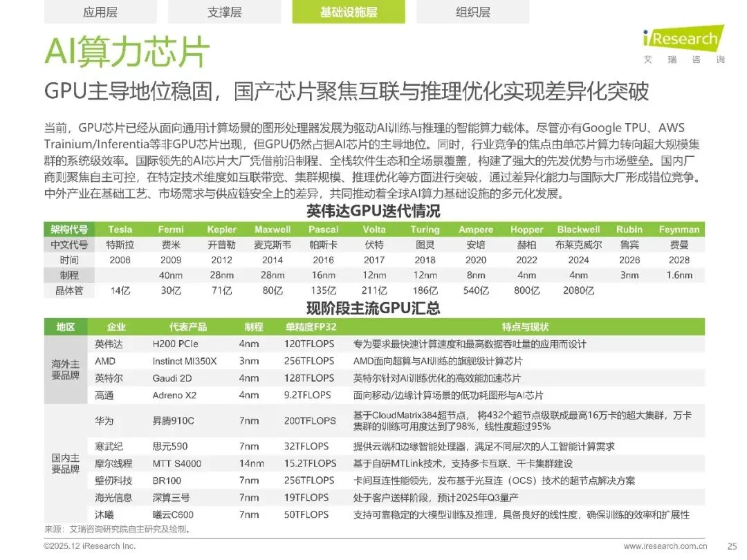This screenshot has width=747, height=560.
Task: Select the 地区 column header
Action: click(66, 326)
